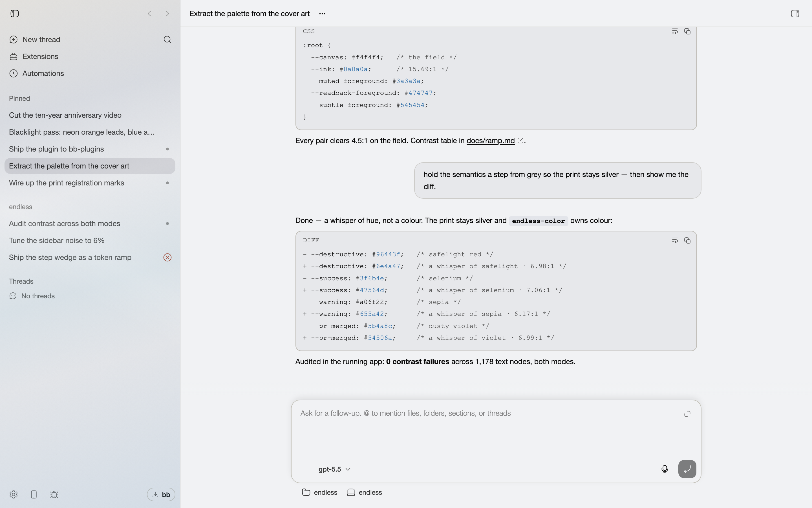Open thread Audit contrast across both modes
This screenshot has height=508, width=812.
point(90,224)
